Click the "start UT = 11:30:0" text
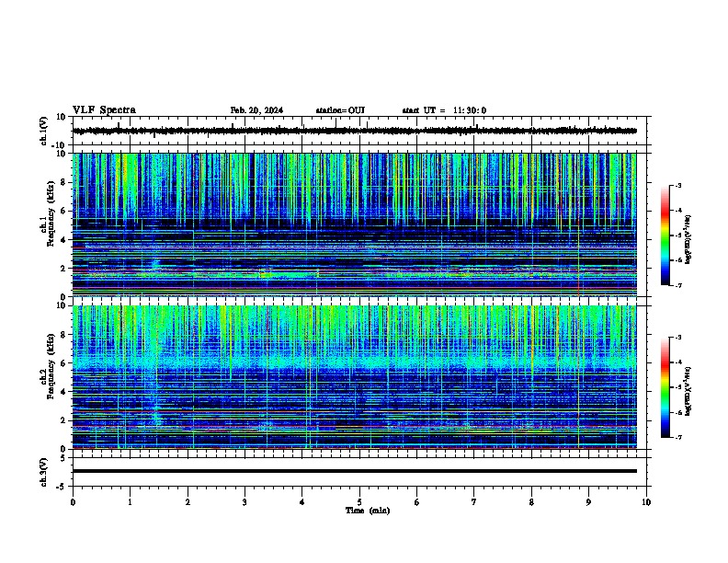 [x=444, y=110]
